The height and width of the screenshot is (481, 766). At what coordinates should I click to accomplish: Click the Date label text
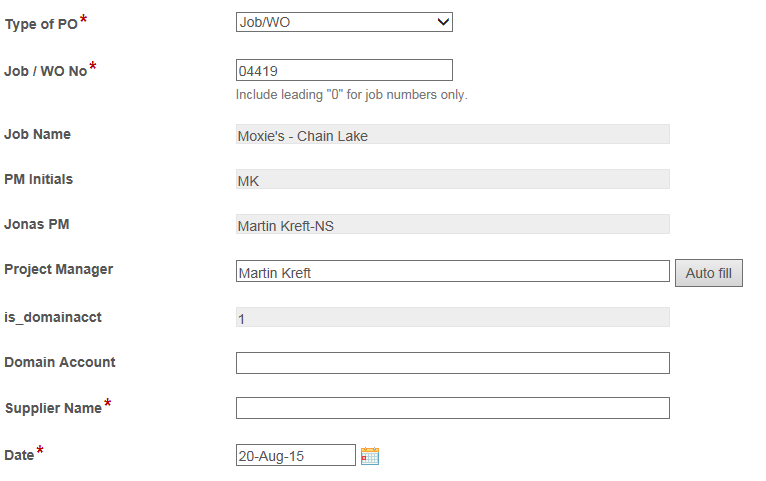(19, 455)
